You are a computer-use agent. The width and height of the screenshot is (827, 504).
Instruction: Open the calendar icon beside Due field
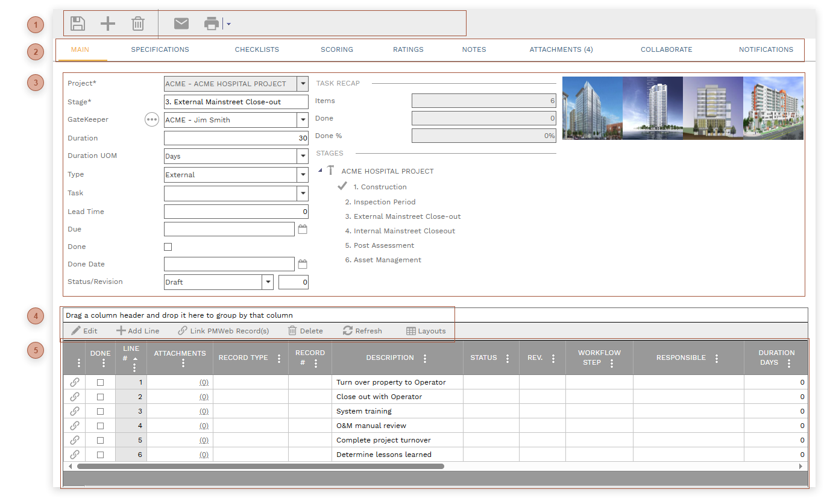click(303, 229)
